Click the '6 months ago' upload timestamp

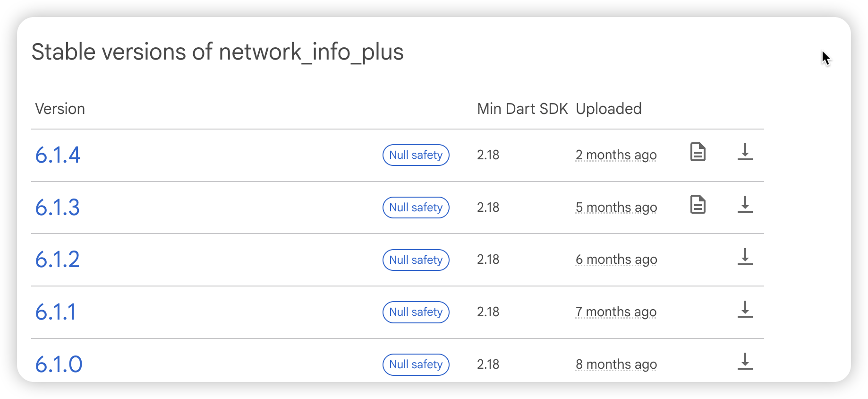coord(616,260)
